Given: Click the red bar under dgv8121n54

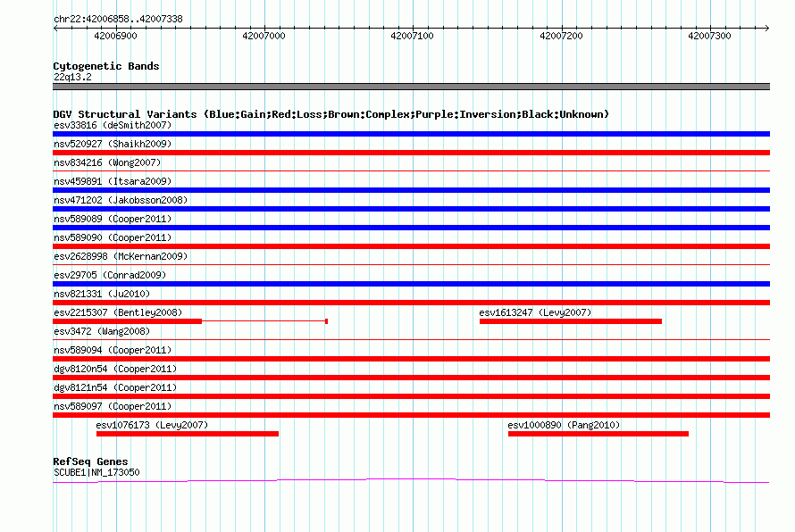Looking at the screenshot, I should [x=411, y=396].
